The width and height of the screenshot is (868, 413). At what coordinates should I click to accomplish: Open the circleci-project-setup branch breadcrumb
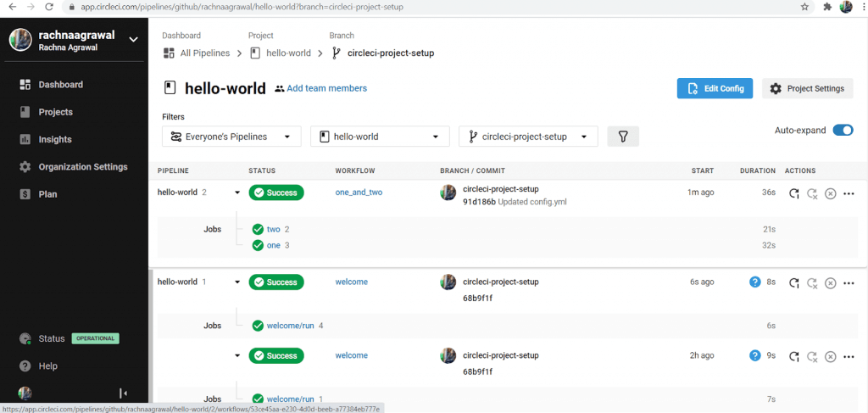pyautogui.click(x=383, y=53)
